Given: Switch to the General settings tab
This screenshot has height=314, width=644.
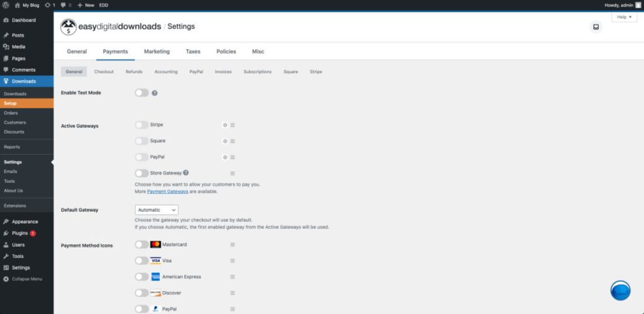Looking at the screenshot, I should (77, 52).
